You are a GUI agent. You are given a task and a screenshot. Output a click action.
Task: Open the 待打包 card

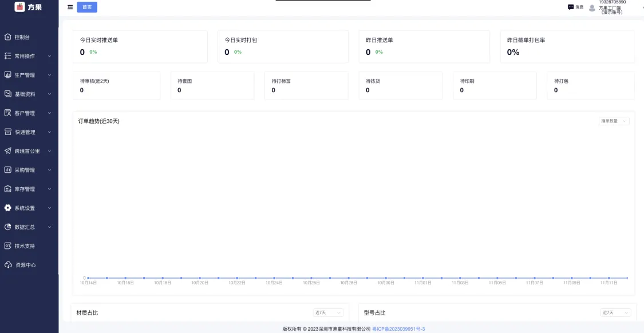tap(591, 86)
